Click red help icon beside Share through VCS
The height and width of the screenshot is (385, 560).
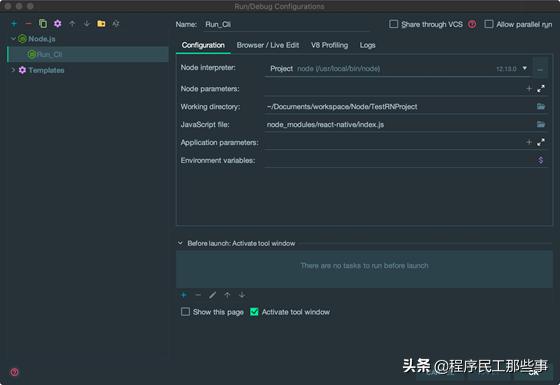pyautogui.click(x=472, y=24)
